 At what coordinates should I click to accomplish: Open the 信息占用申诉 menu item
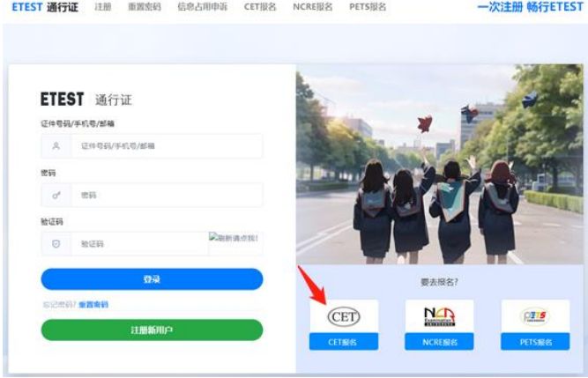[x=202, y=7]
